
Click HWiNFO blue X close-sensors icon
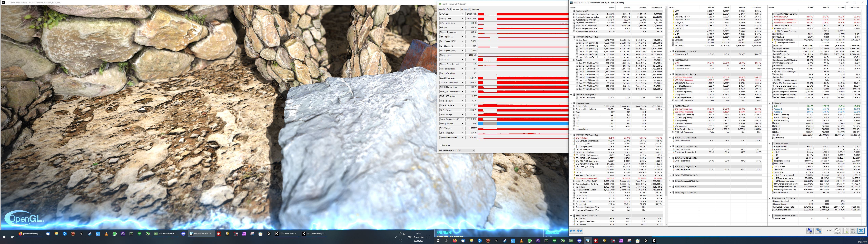[x=861, y=231]
